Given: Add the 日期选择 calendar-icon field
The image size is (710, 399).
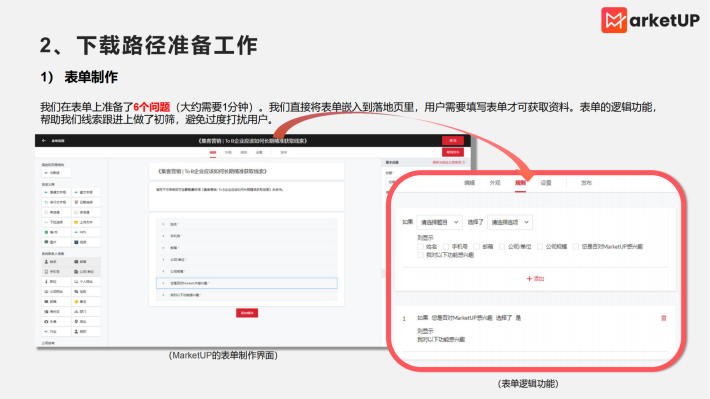Looking at the screenshot, I should 86,202.
